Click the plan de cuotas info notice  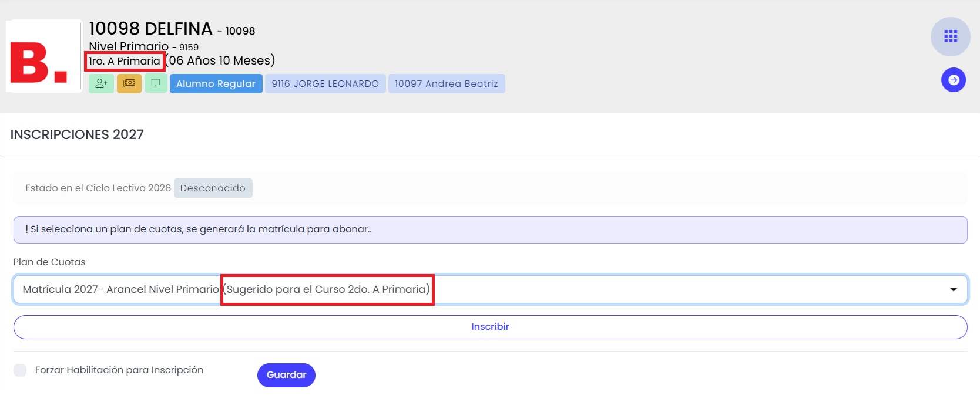[490, 229]
